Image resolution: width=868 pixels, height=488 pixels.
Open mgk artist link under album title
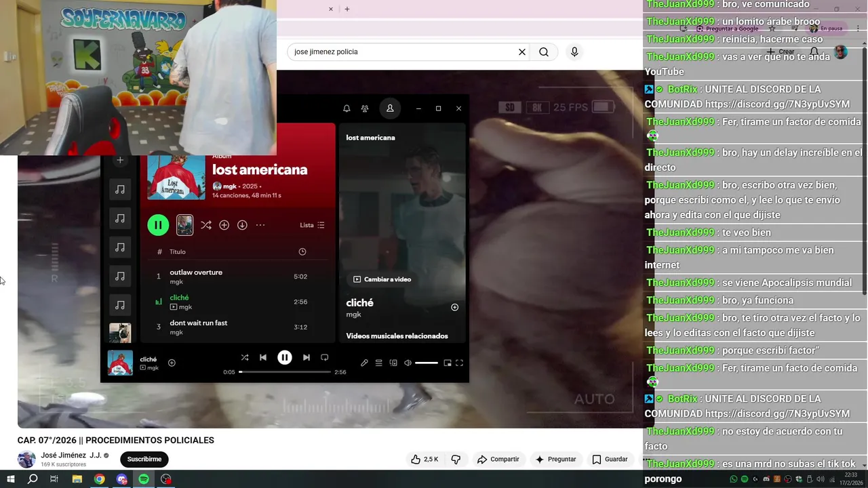(230, 186)
